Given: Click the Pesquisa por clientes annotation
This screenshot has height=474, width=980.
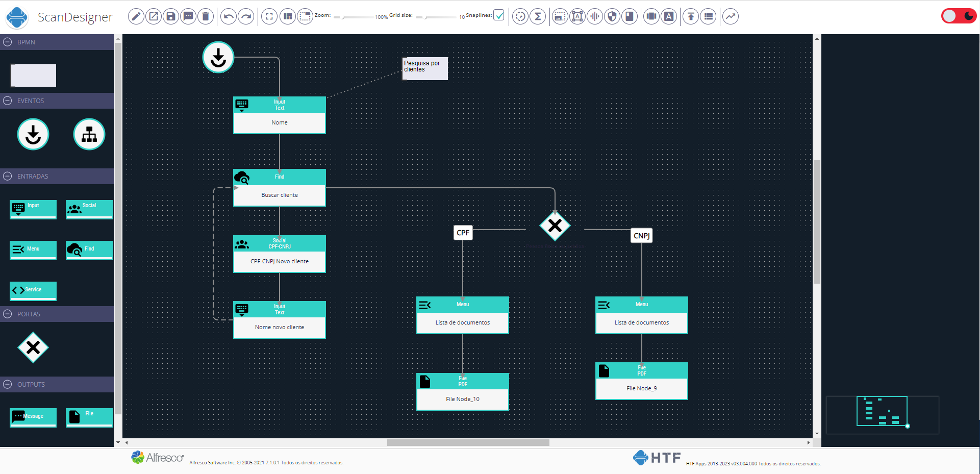Looking at the screenshot, I should pos(425,68).
